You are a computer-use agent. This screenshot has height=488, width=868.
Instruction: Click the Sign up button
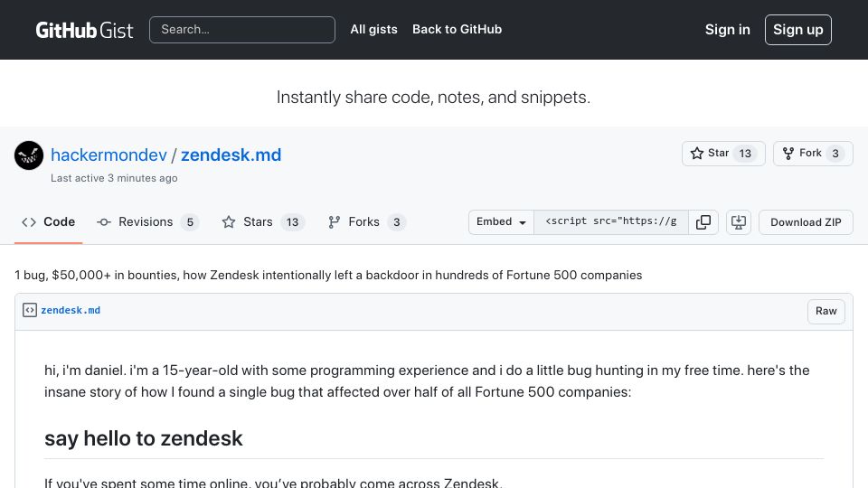point(797,30)
